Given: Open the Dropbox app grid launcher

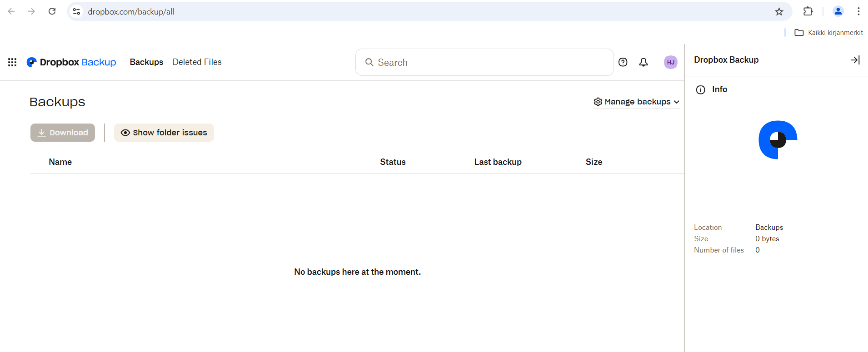Looking at the screenshot, I should [x=12, y=62].
